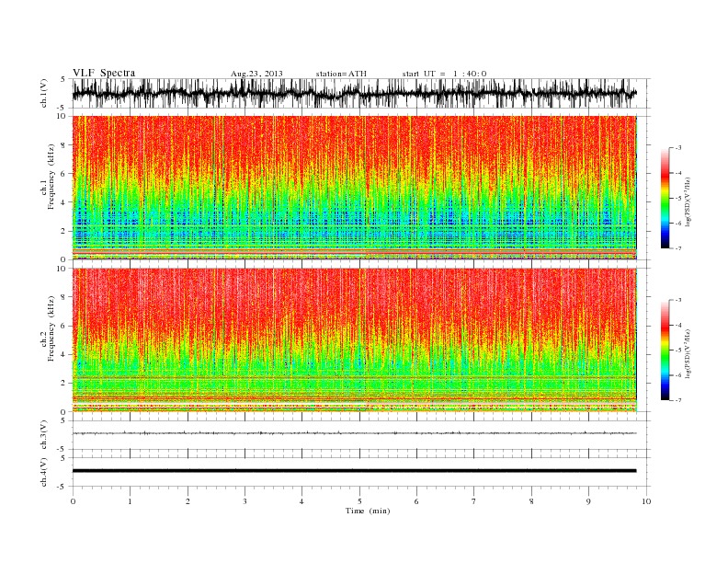The width and height of the screenshot is (728, 563).
Task: Click the ch.1 spectrogram color bar
Action: [x=665, y=199]
